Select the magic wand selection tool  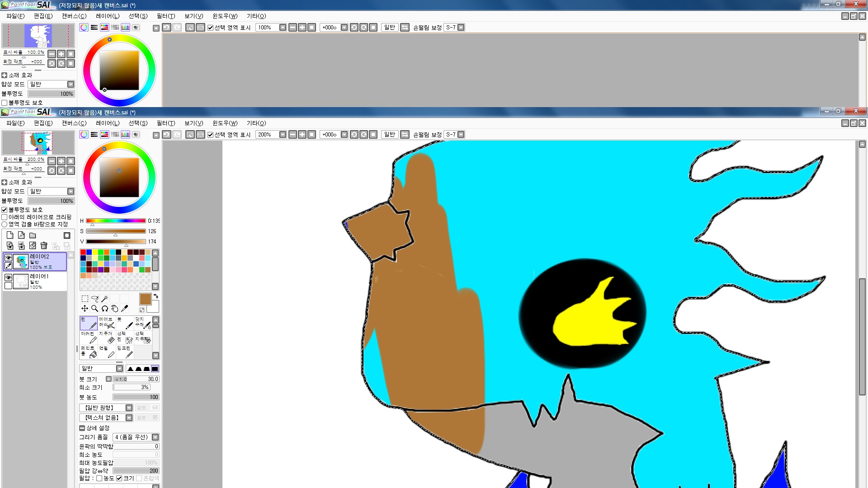(104, 299)
